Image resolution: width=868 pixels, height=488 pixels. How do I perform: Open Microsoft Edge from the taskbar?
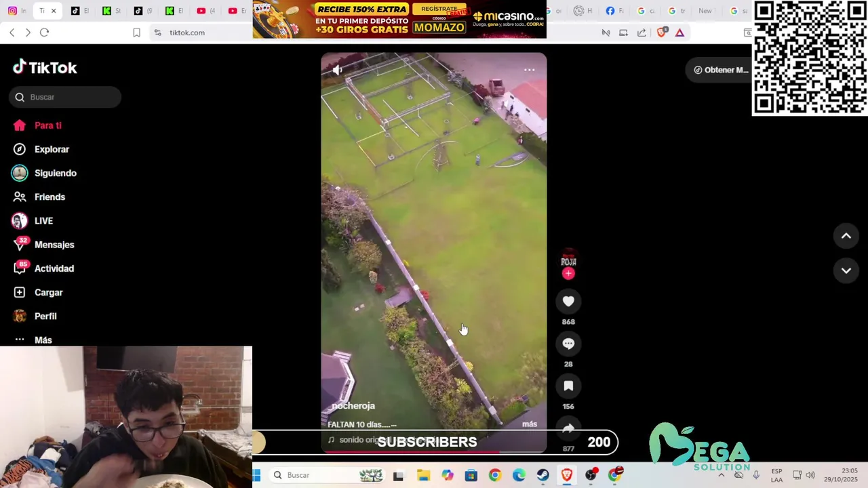[x=519, y=476]
